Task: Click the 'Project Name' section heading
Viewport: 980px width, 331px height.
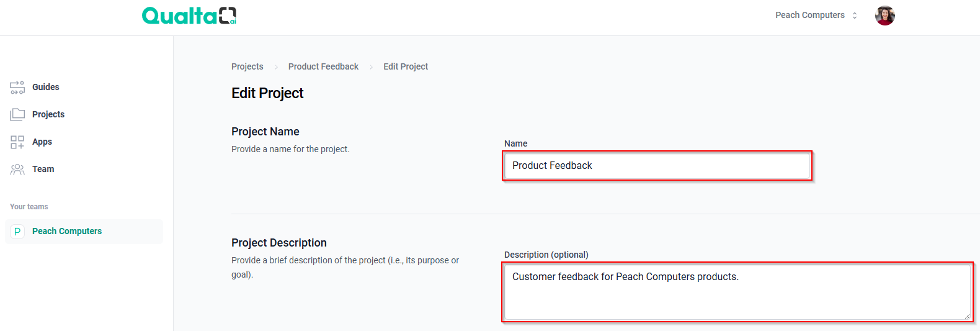Action: point(265,132)
